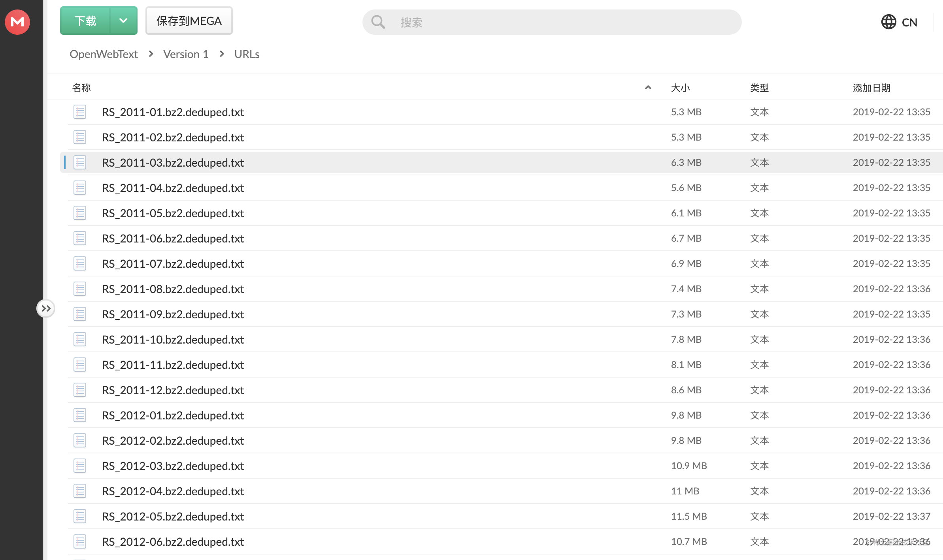This screenshot has width=943, height=560.
Task: Click file icon of RS_2011-12.bz2.deduped.txt
Action: pyautogui.click(x=80, y=390)
